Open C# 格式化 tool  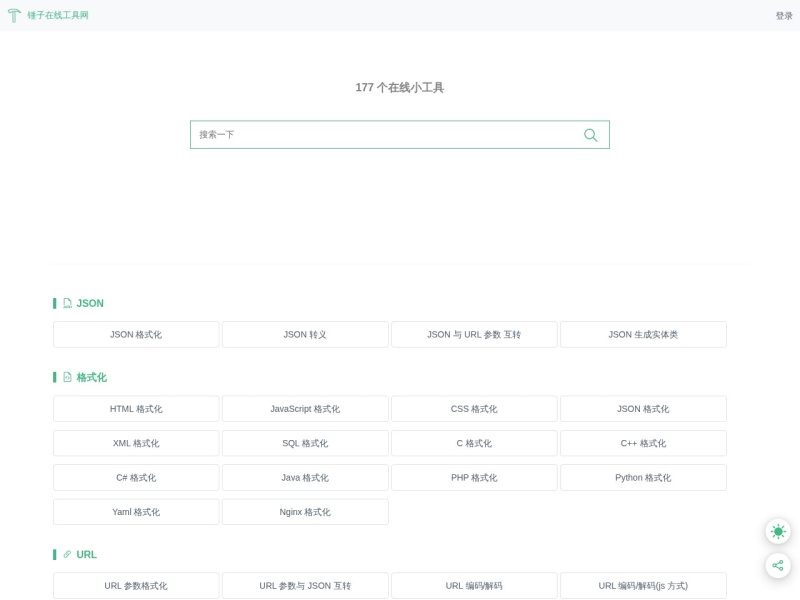[136, 478]
